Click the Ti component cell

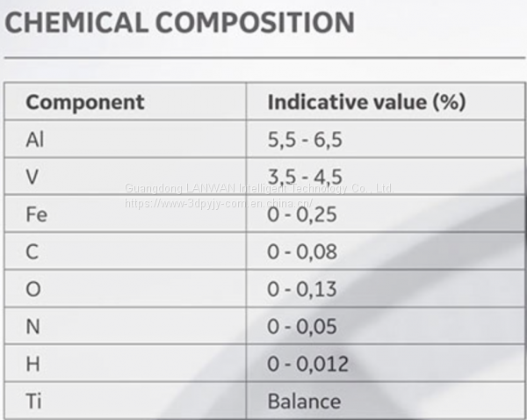pyautogui.click(x=33, y=402)
